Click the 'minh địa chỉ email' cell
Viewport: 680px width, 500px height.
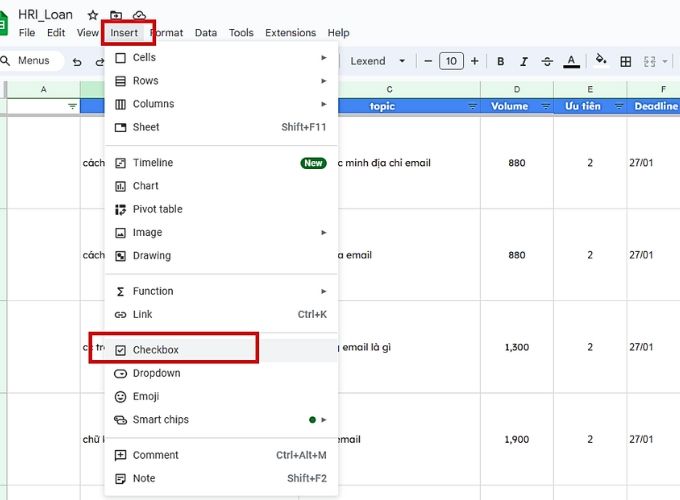point(409,163)
